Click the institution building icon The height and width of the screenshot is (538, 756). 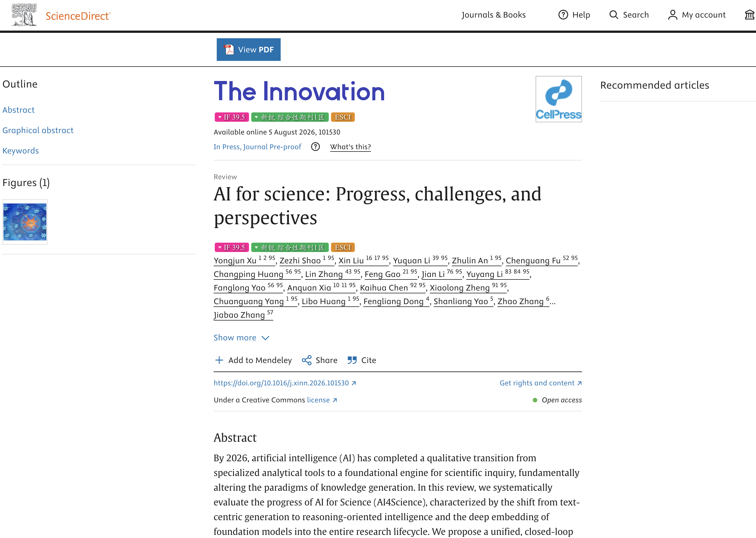[750, 15]
